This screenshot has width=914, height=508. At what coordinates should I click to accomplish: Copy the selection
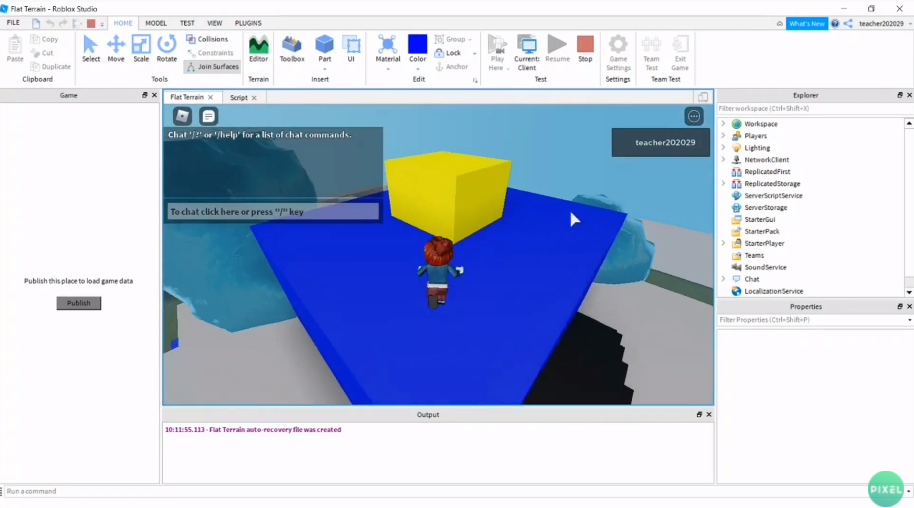click(45, 39)
